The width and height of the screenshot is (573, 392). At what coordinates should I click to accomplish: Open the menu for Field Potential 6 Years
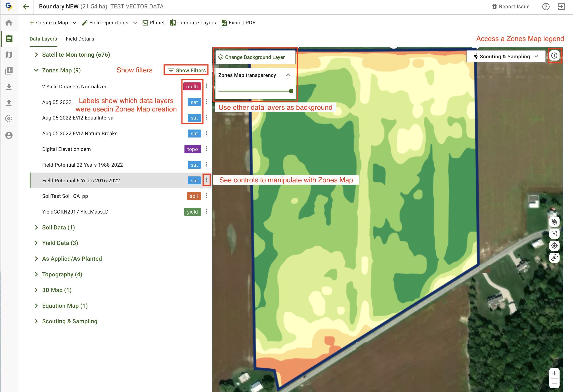206,180
